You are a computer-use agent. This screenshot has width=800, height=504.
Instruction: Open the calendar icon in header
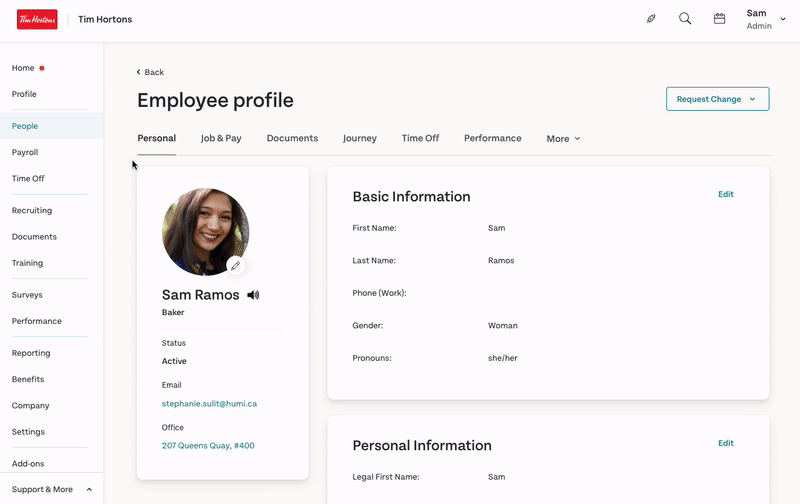click(x=719, y=19)
